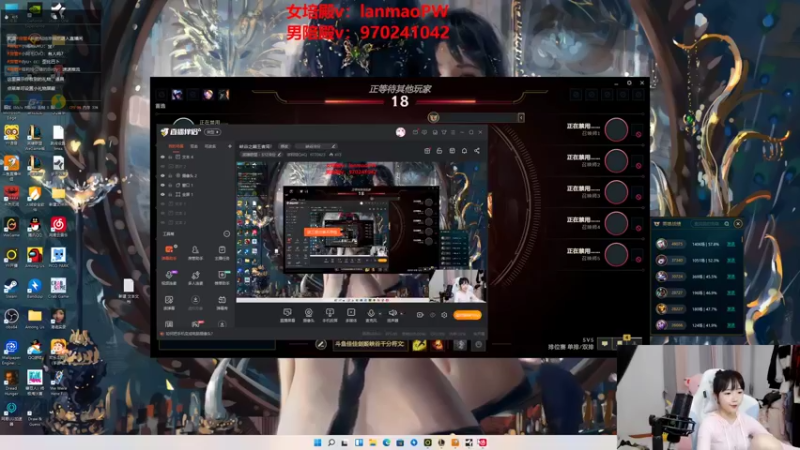Open streaming settings with the gear icon
Viewport: 800px width, 450px height.
[444, 315]
